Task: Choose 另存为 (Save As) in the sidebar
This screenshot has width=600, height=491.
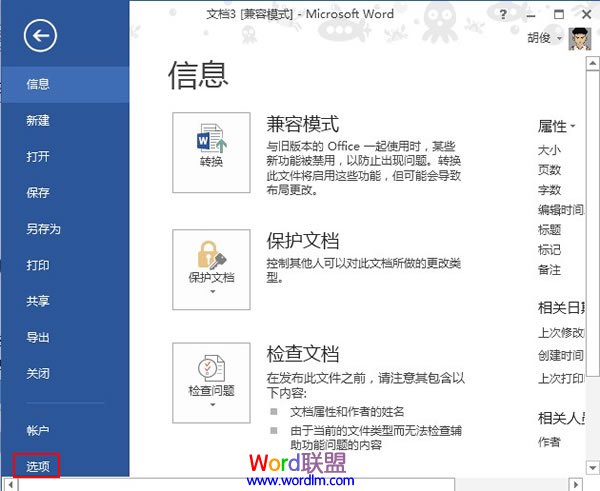Action: click(44, 229)
